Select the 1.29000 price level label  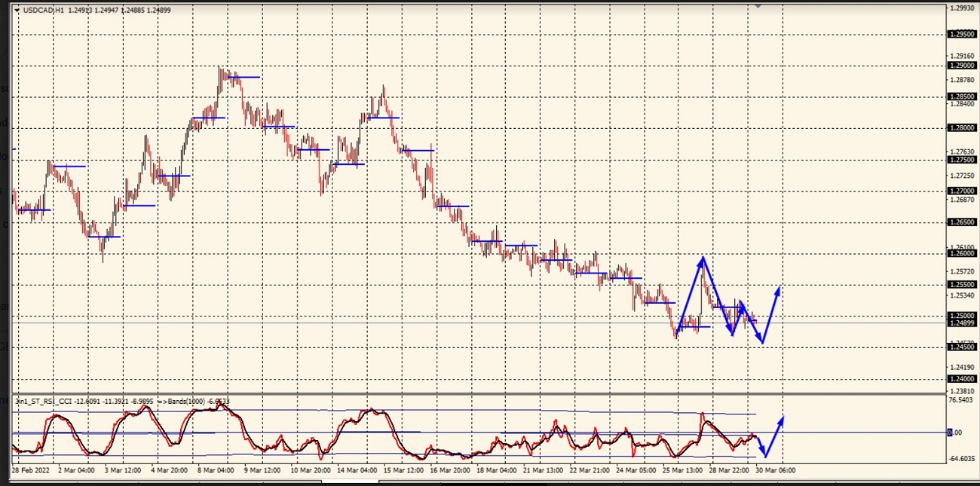(962, 66)
